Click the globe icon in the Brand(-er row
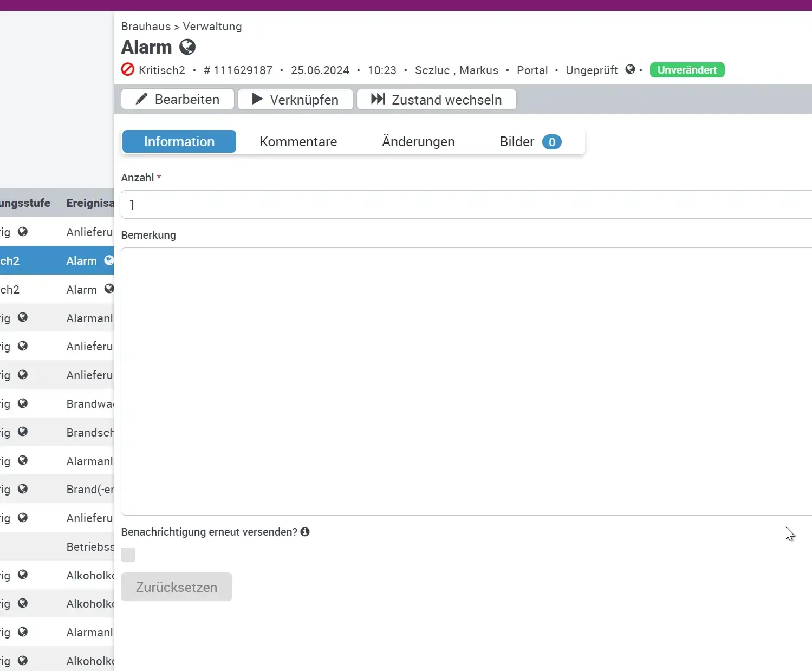812x671 pixels. click(x=23, y=489)
